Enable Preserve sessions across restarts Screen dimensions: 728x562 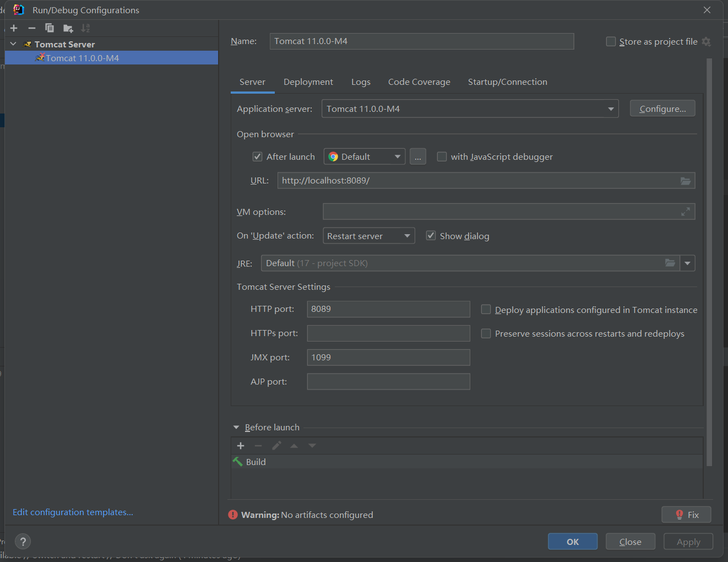click(x=486, y=333)
